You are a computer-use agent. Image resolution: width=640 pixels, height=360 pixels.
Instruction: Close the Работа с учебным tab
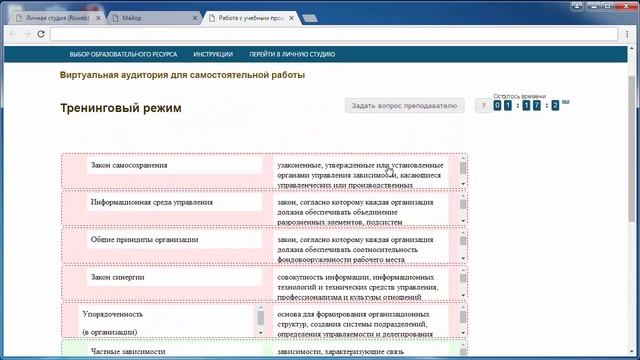(x=291, y=18)
